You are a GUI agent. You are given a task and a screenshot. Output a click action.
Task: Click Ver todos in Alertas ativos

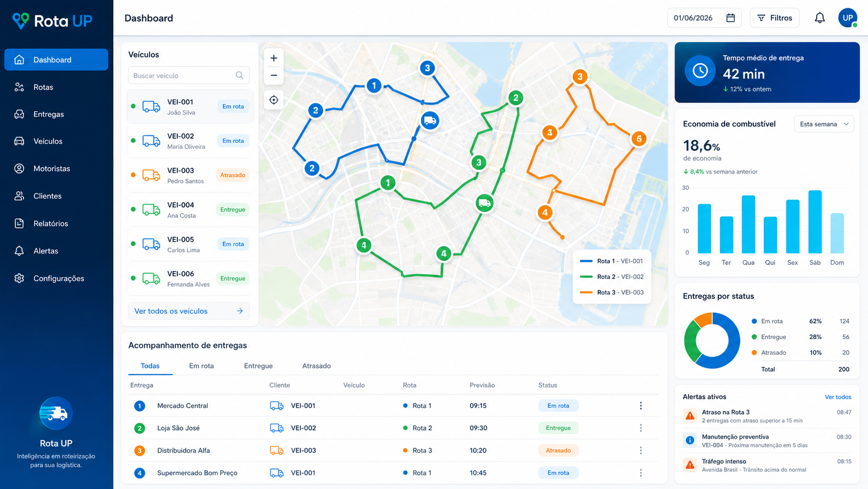pyautogui.click(x=838, y=397)
